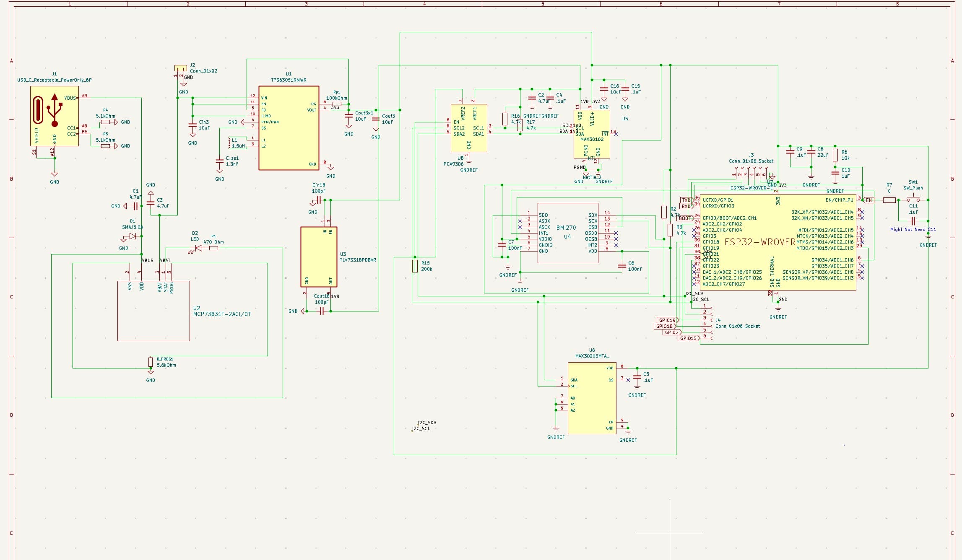This screenshot has width=962, height=560.
Task: Select the "ESP32-WROVER-E" value text
Action: point(751,188)
